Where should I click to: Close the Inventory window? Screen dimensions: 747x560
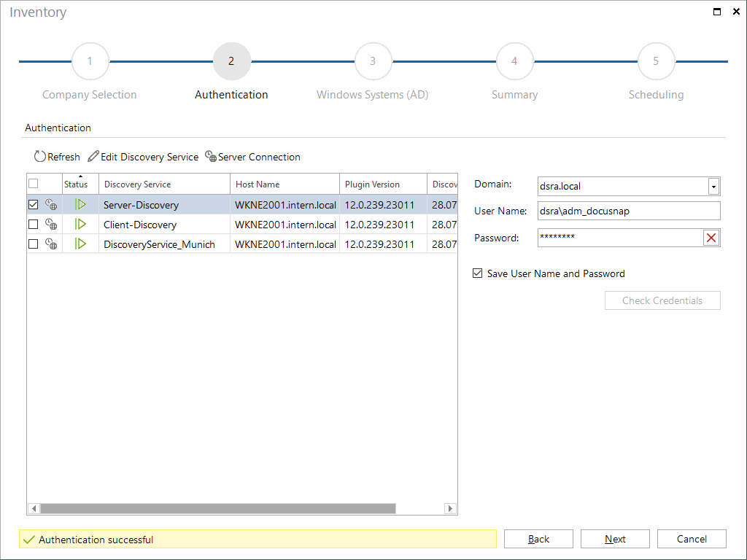tap(736, 12)
